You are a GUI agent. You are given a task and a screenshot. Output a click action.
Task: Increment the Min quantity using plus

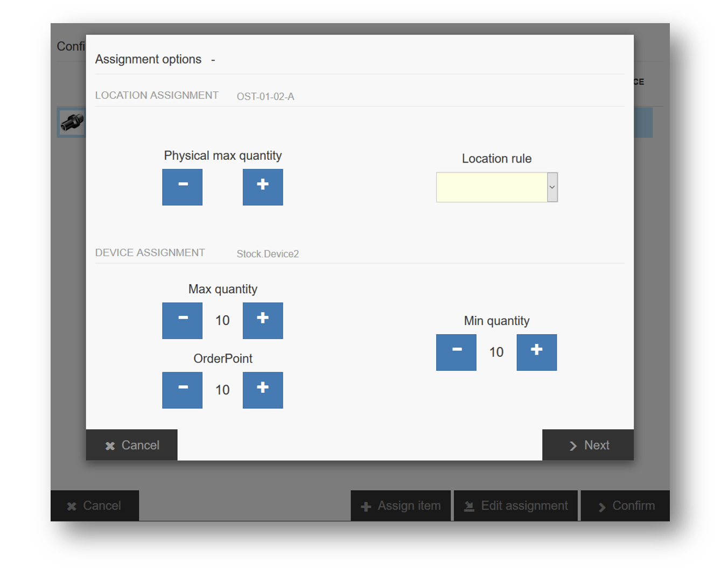tap(536, 352)
